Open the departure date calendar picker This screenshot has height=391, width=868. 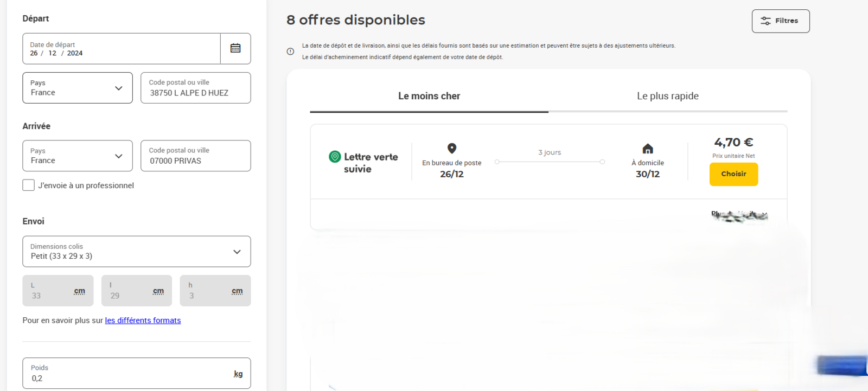click(235, 48)
